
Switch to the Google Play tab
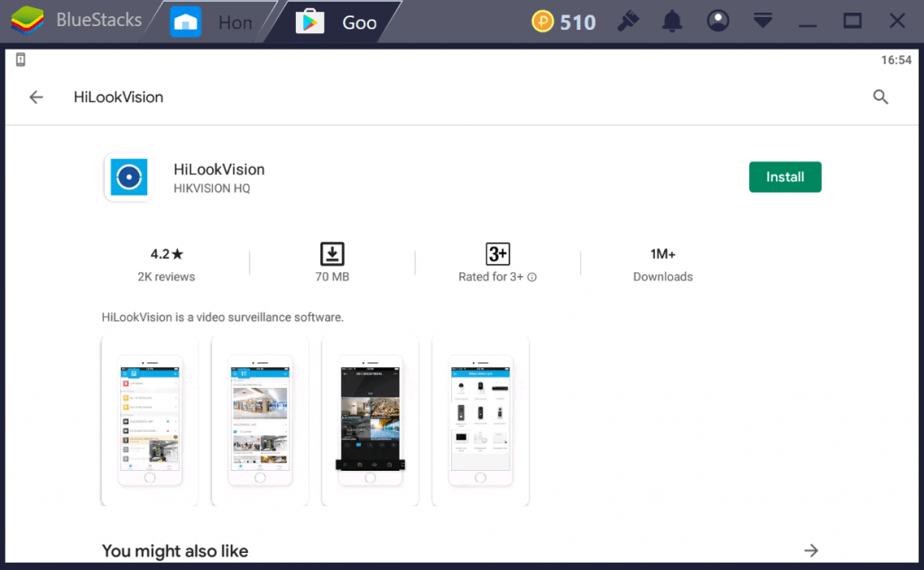point(337,23)
